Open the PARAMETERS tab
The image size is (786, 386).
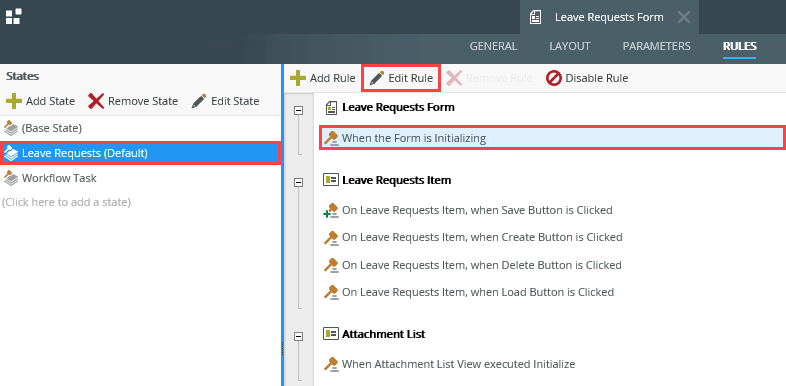[657, 46]
